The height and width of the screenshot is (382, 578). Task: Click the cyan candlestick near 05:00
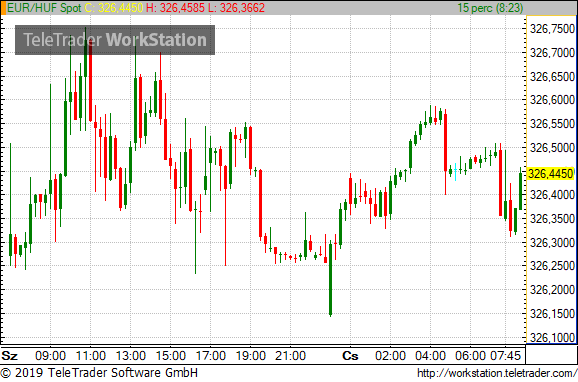pyautogui.click(x=455, y=172)
